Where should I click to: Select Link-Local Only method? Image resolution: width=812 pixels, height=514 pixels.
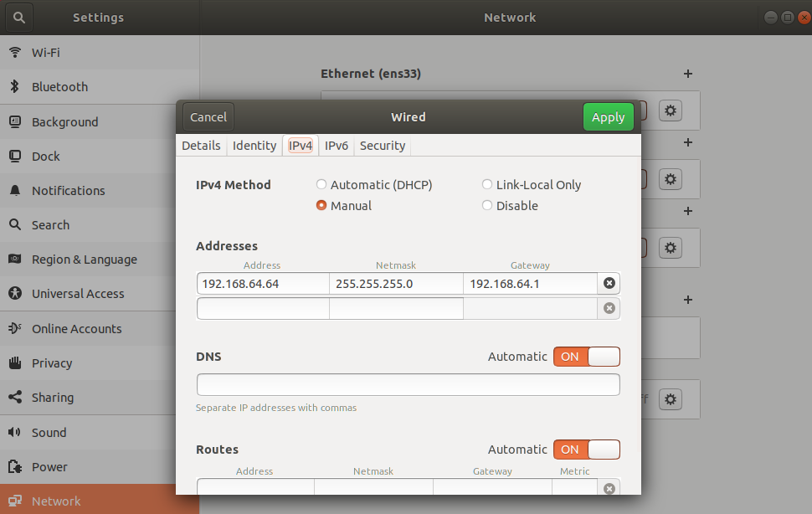[x=487, y=184]
